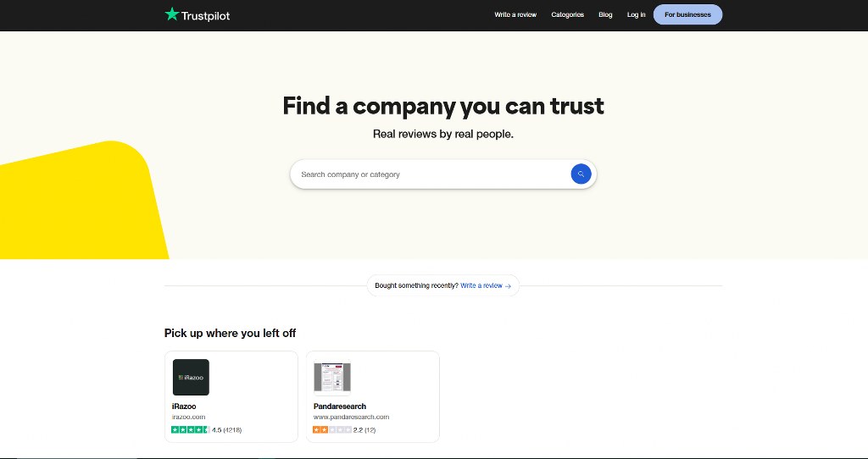
Task: Open the iRazoo logo thumbnail
Action: (x=191, y=377)
